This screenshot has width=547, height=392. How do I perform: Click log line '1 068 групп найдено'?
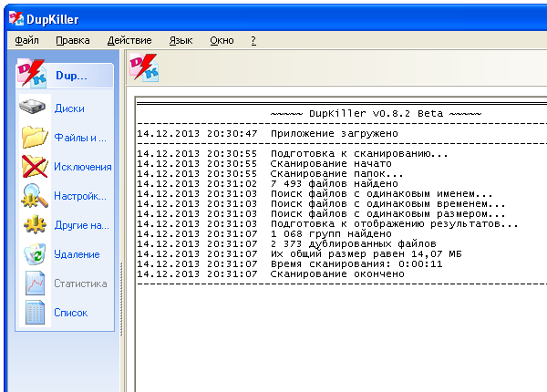coord(331,234)
